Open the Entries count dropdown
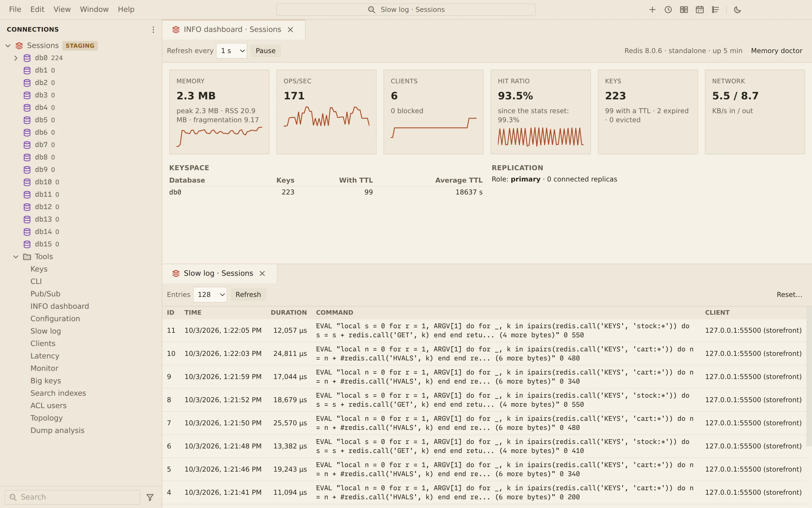The height and width of the screenshot is (508, 812). tap(210, 295)
